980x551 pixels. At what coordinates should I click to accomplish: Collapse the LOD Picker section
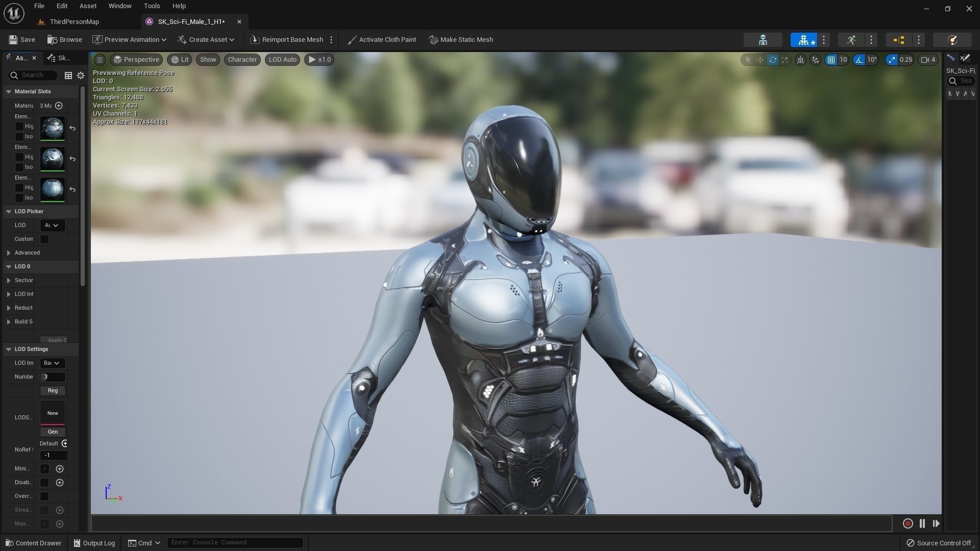pyautogui.click(x=9, y=212)
